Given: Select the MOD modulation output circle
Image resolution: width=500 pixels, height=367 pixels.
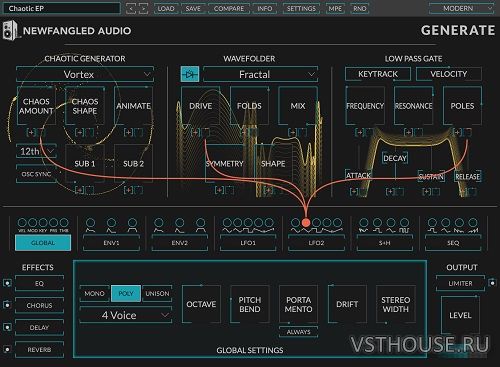Looking at the screenshot, I should pos(33,222).
